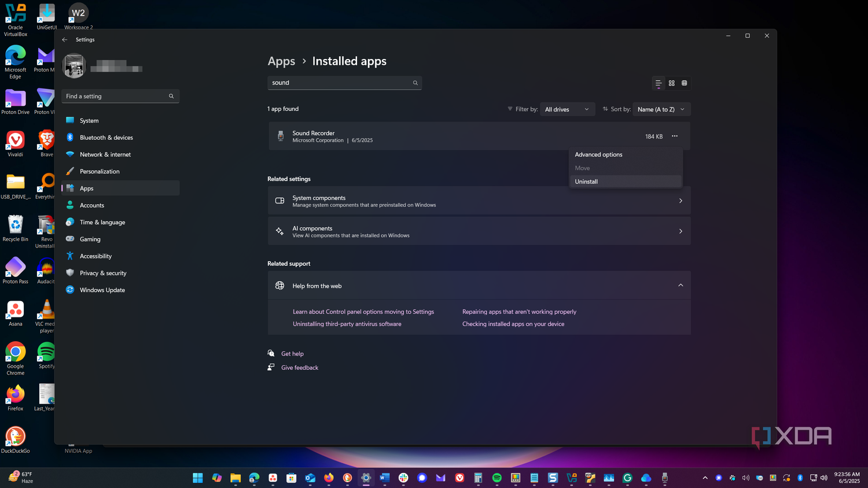Open Proton Pass desktop shortcut
The image size is (868, 488).
(16, 270)
